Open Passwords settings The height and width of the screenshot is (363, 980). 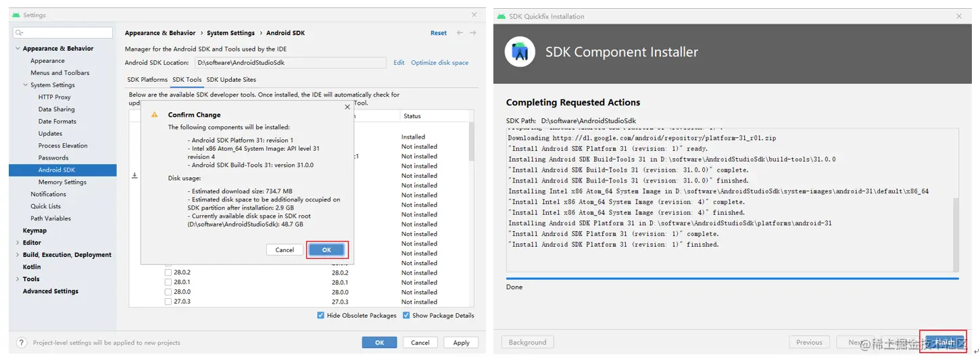click(53, 158)
